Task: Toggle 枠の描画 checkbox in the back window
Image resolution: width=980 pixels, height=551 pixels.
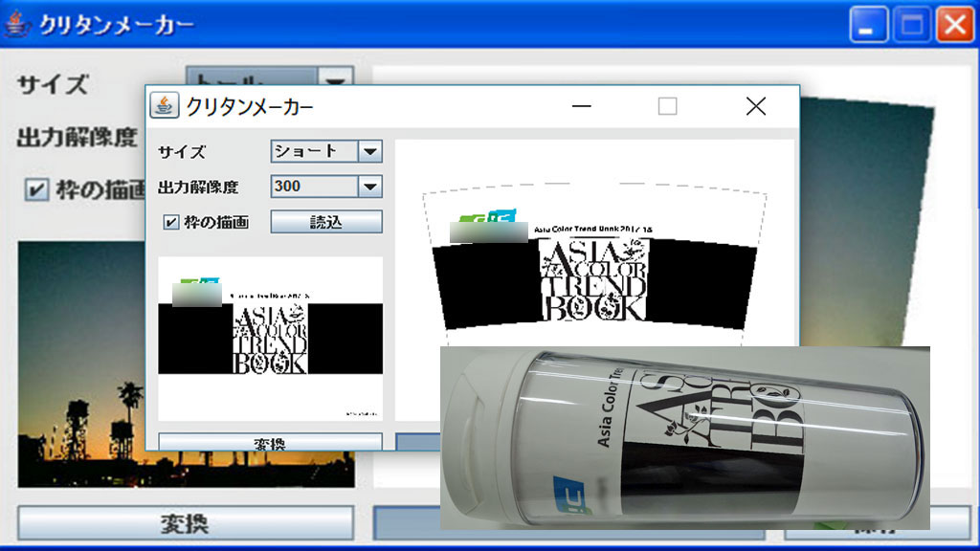Action: pos(36,189)
